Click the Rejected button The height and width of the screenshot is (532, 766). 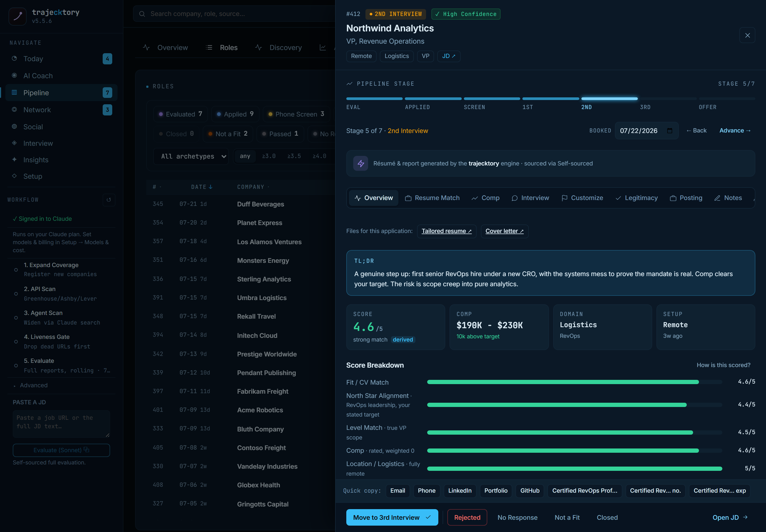[x=467, y=517]
